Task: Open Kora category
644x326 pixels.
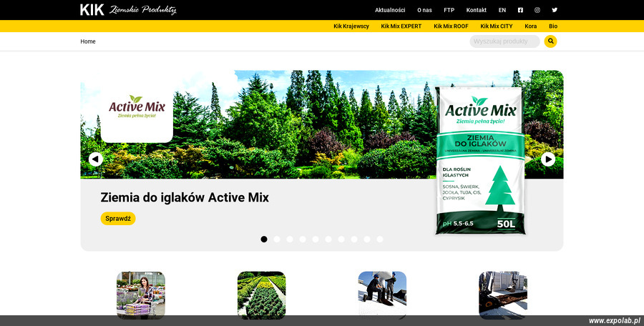Action: click(531, 26)
